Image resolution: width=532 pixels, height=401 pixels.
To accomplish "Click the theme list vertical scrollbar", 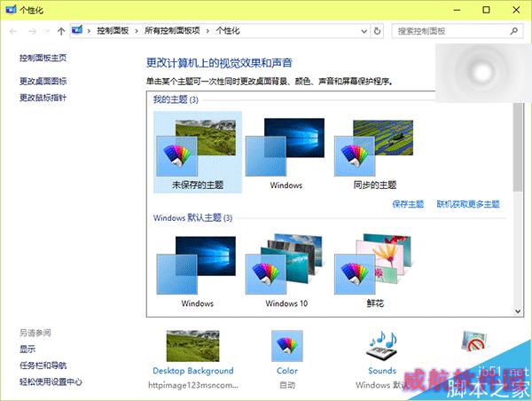I will [x=518, y=146].
